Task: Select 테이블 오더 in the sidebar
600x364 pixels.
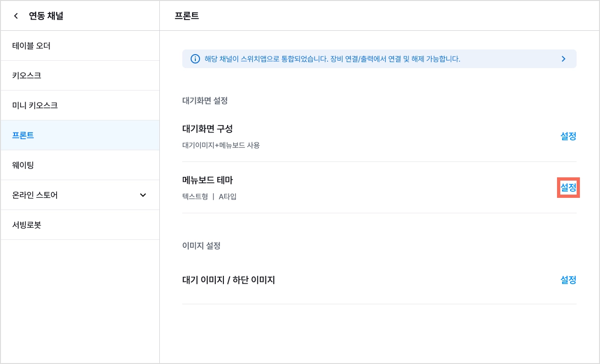Action: [80, 46]
